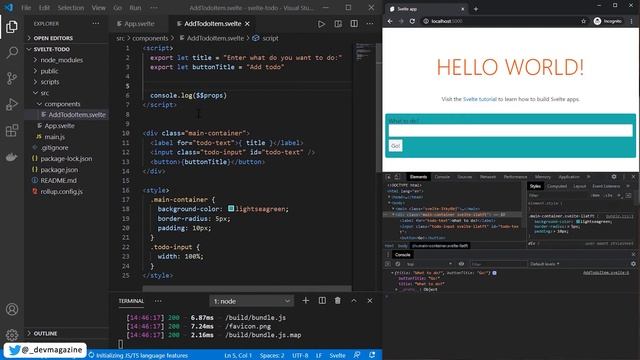This screenshot has width=640, height=360.
Task: Collapse the components folder
Action: [62, 104]
